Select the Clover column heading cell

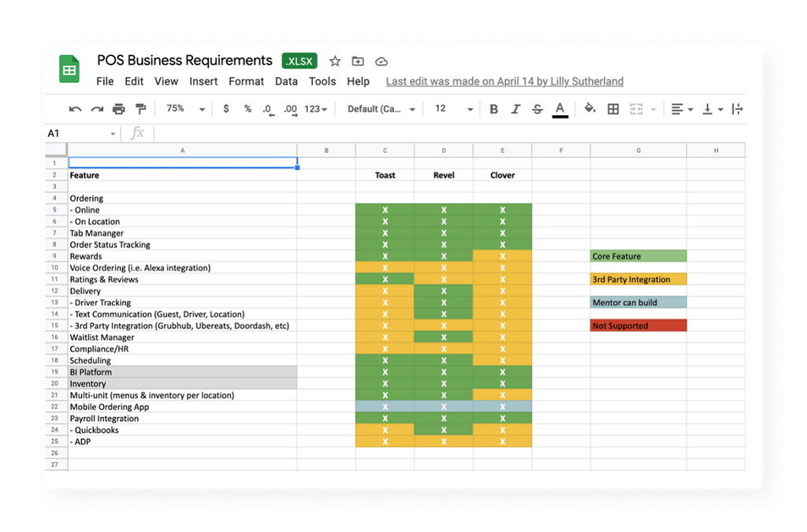pyautogui.click(x=502, y=175)
